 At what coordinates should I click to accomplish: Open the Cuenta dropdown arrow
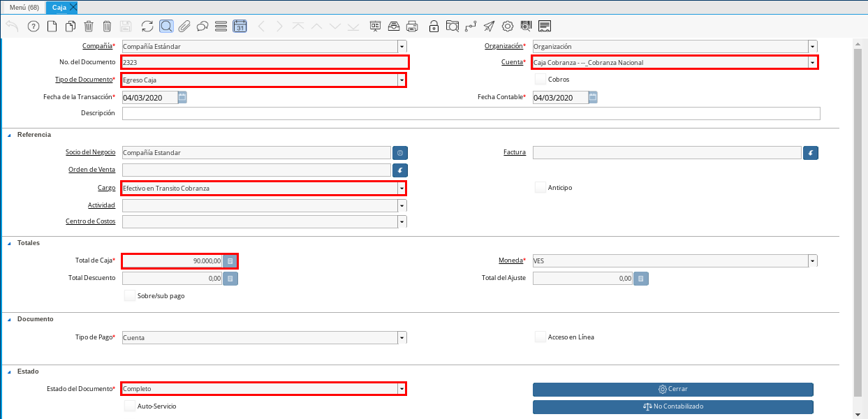(813, 62)
